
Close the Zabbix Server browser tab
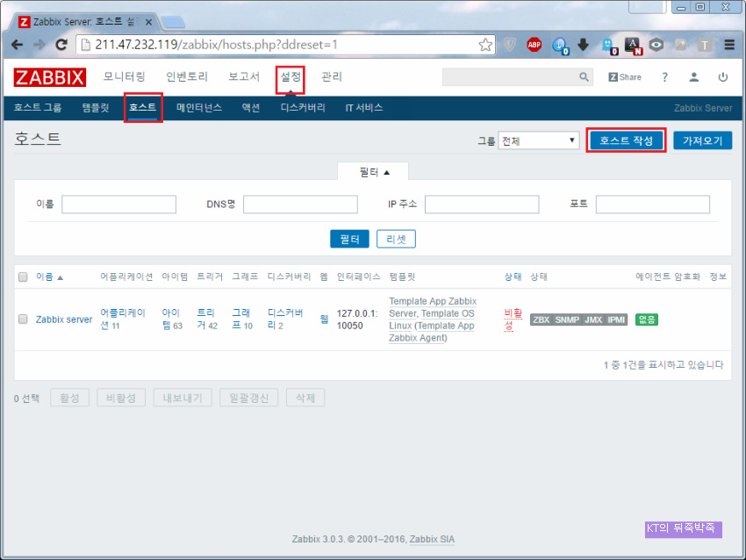click(x=148, y=22)
